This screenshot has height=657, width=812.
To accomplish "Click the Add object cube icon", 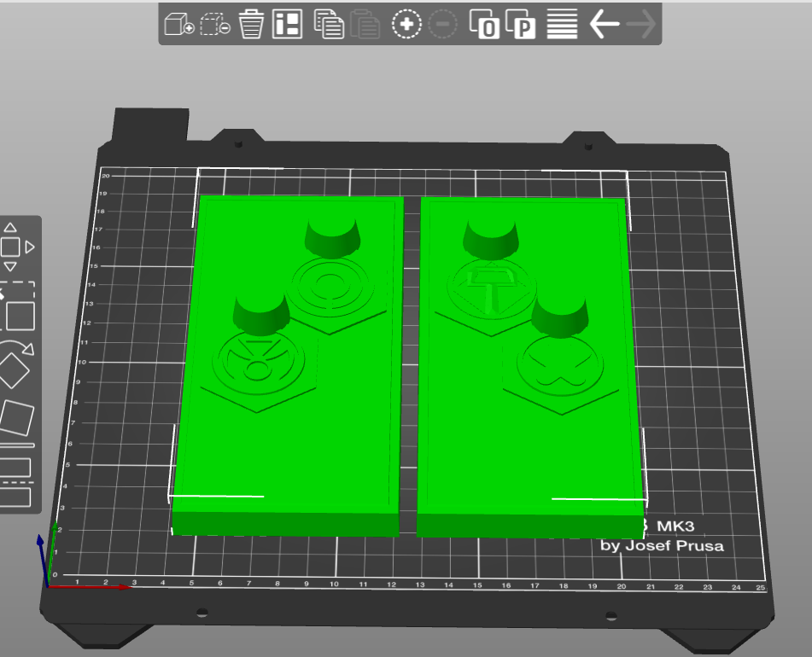I will point(178,24).
